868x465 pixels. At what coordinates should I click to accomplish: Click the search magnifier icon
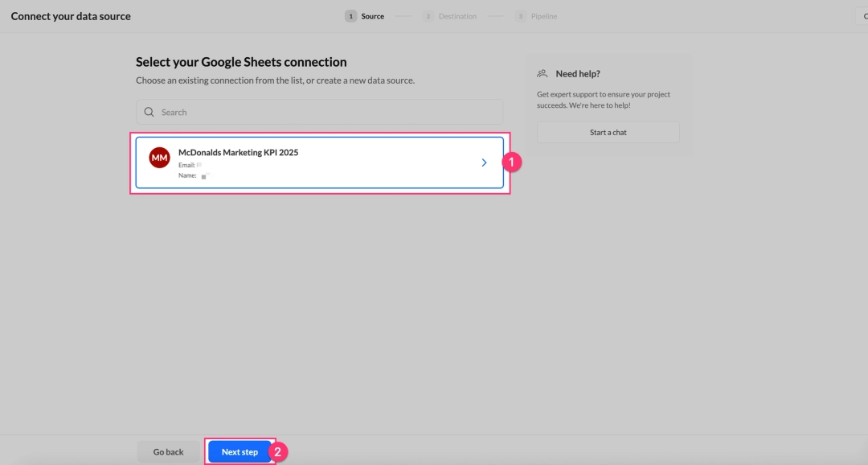point(149,112)
